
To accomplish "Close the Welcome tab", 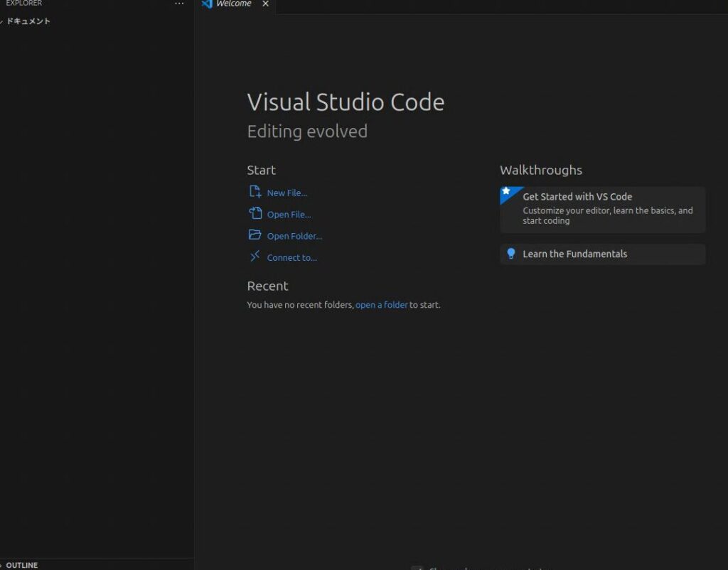I will [x=266, y=4].
